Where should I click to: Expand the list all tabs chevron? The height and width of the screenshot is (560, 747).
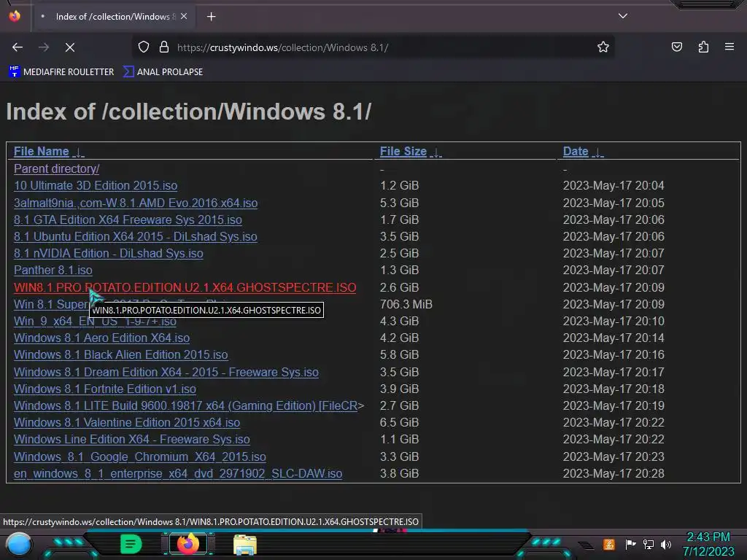point(623,16)
